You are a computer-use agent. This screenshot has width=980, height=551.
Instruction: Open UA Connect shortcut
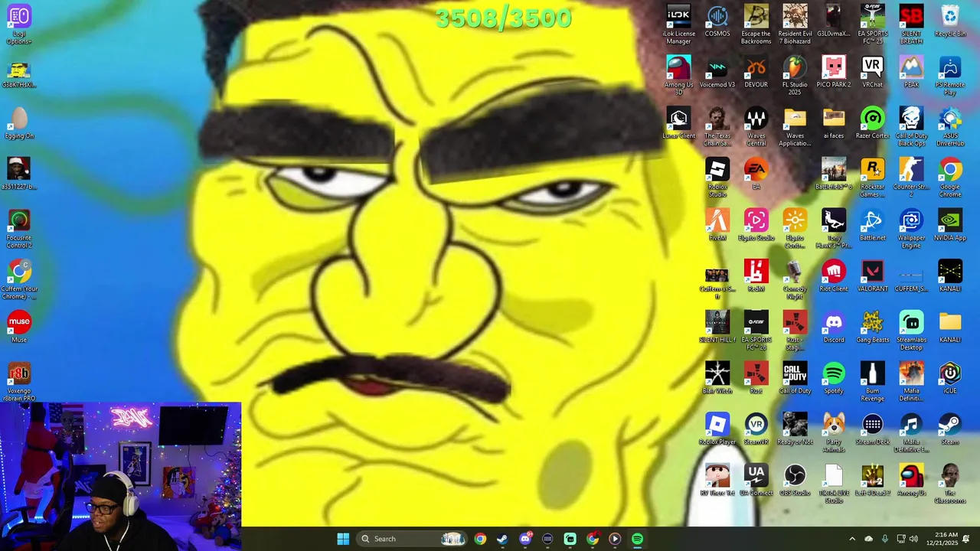(756, 480)
